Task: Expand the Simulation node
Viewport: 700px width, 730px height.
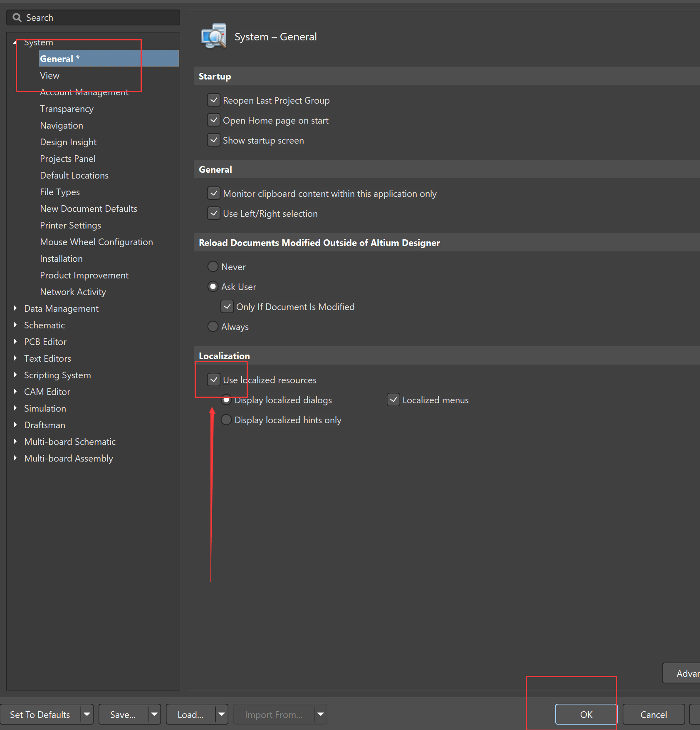Action: (15, 408)
